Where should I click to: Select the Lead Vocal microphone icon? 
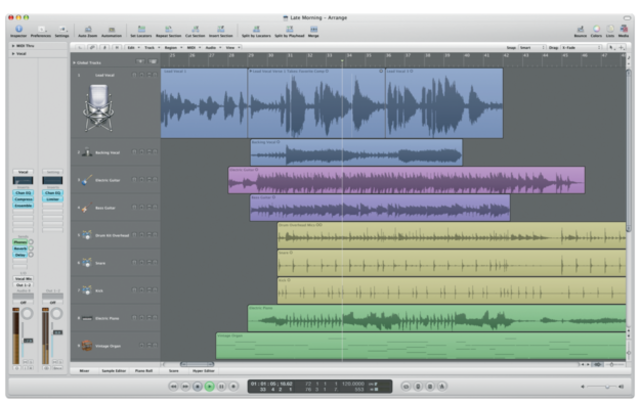pos(98,108)
